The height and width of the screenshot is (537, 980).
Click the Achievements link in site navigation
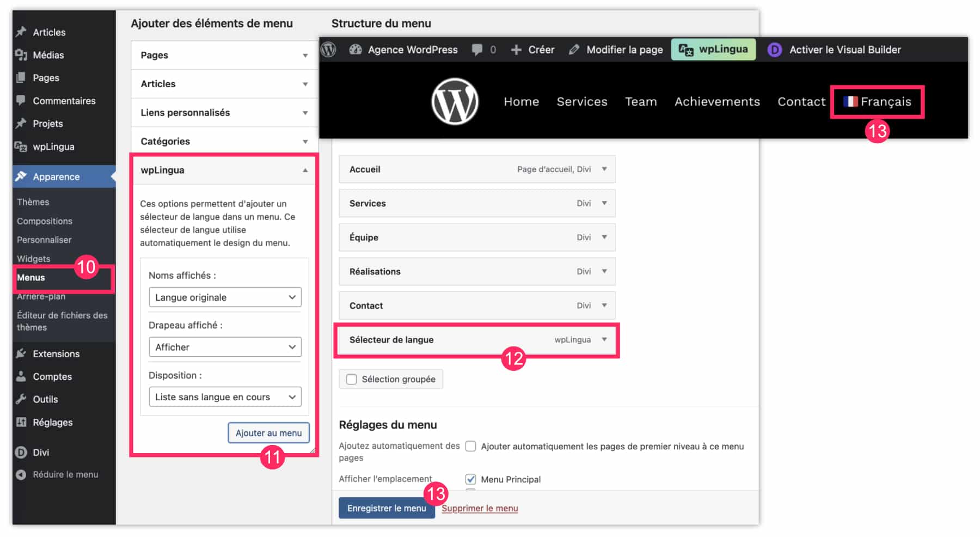[x=717, y=102]
